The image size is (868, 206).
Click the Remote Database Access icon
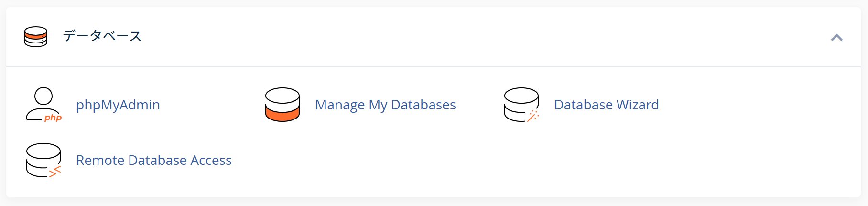click(43, 160)
